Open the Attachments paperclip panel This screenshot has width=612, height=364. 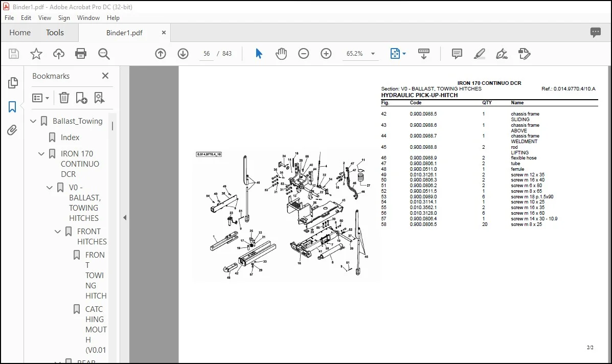tap(12, 130)
